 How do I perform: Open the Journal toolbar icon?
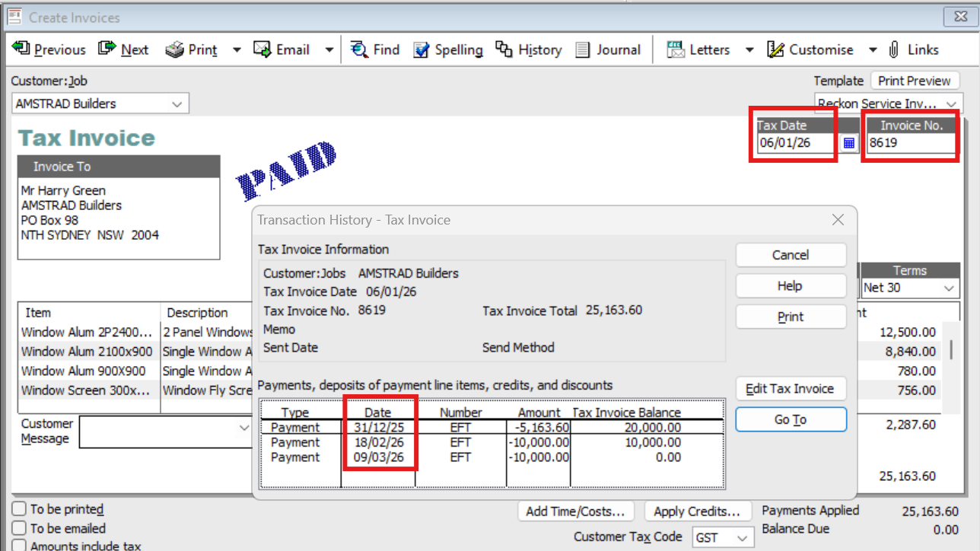point(583,49)
